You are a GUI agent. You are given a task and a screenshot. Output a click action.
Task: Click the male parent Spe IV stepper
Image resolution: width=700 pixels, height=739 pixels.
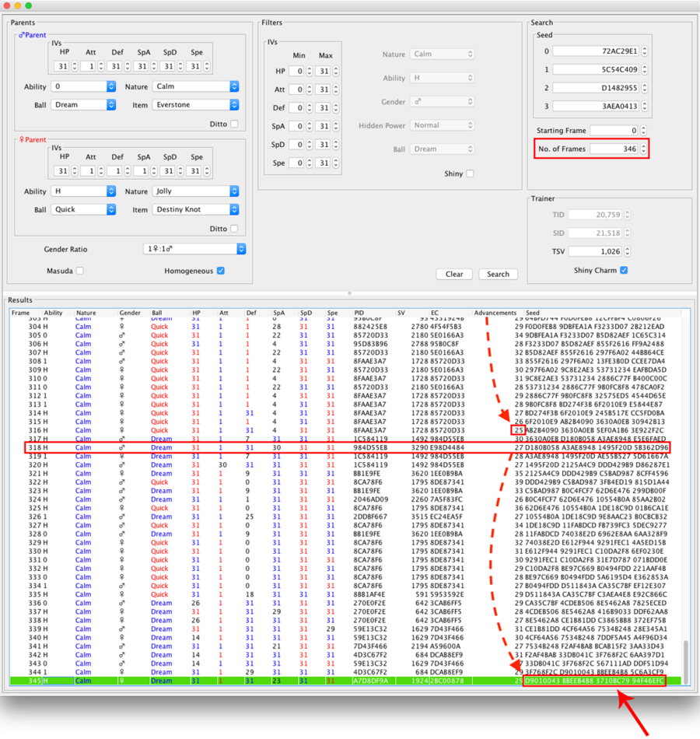tap(207, 66)
